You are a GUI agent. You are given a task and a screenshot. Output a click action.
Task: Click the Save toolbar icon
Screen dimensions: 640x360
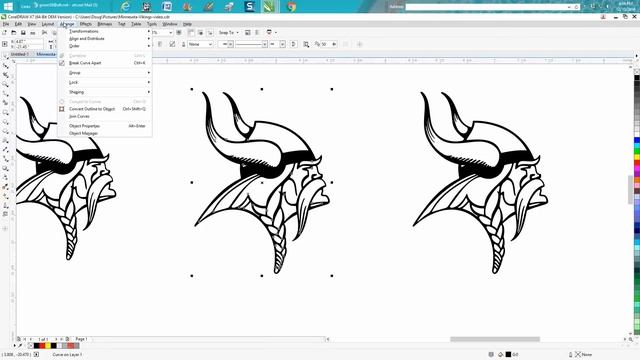tap(23, 33)
